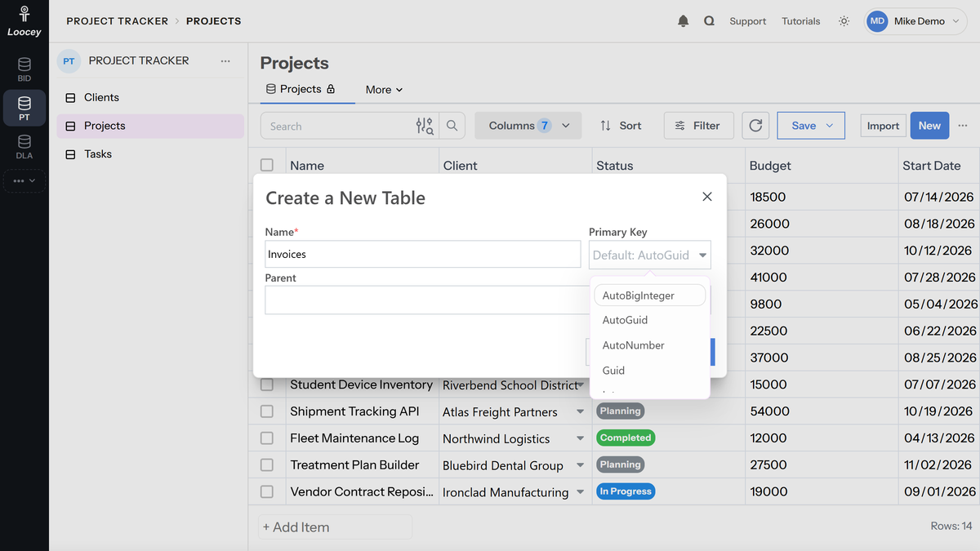Click the Tasks table icon
This screenshot has height=551, width=980.
tap(69, 154)
